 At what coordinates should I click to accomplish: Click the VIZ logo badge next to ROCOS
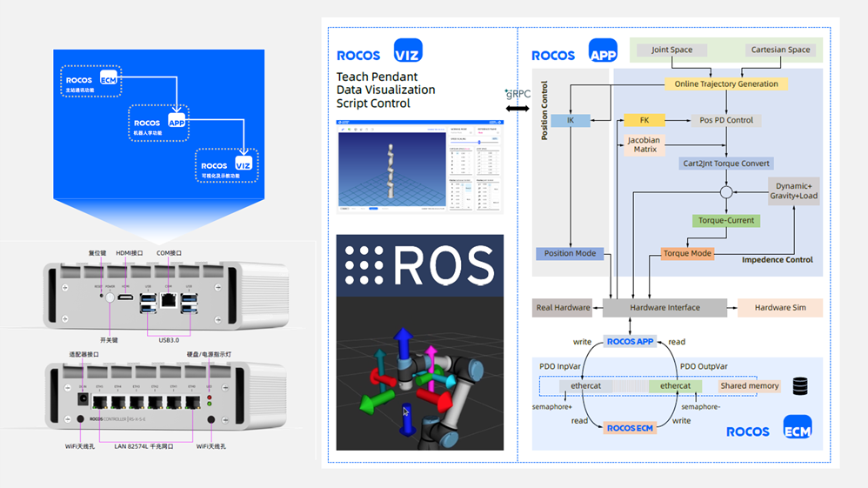[x=408, y=50]
